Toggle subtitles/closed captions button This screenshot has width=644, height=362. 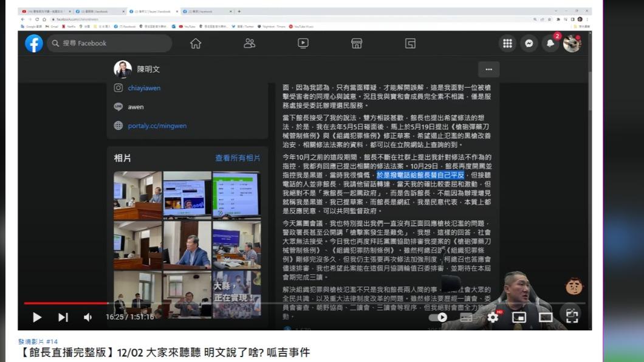click(x=466, y=317)
